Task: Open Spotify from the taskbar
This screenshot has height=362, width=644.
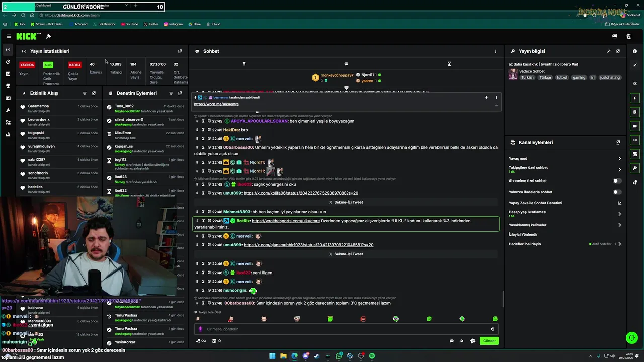Action: point(372,356)
